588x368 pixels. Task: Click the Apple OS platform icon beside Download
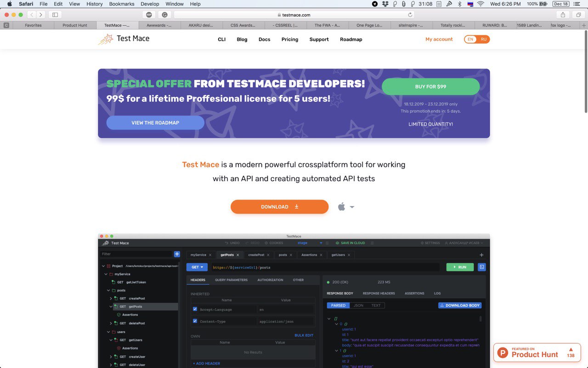pos(341,207)
